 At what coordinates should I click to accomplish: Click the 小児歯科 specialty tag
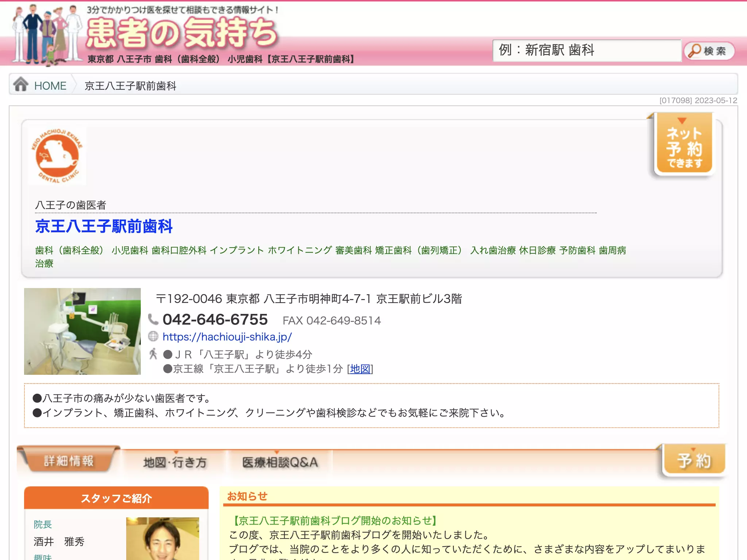point(130,250)
